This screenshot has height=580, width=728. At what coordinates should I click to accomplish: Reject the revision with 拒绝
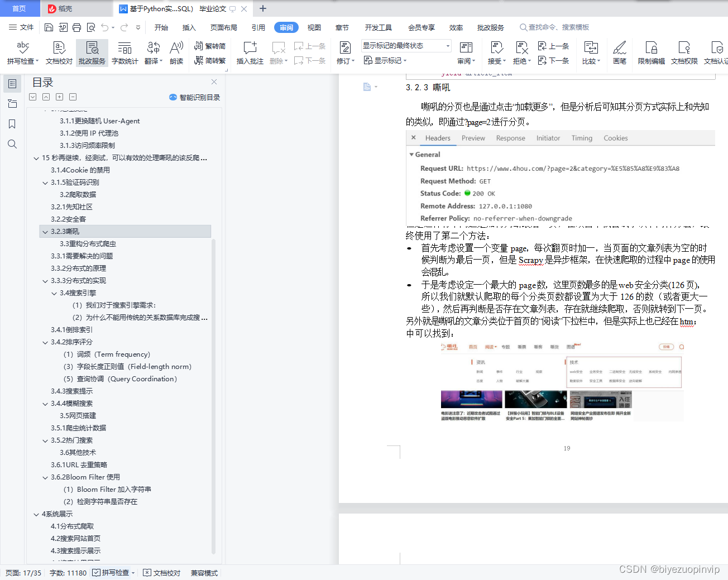coord(521,53)
